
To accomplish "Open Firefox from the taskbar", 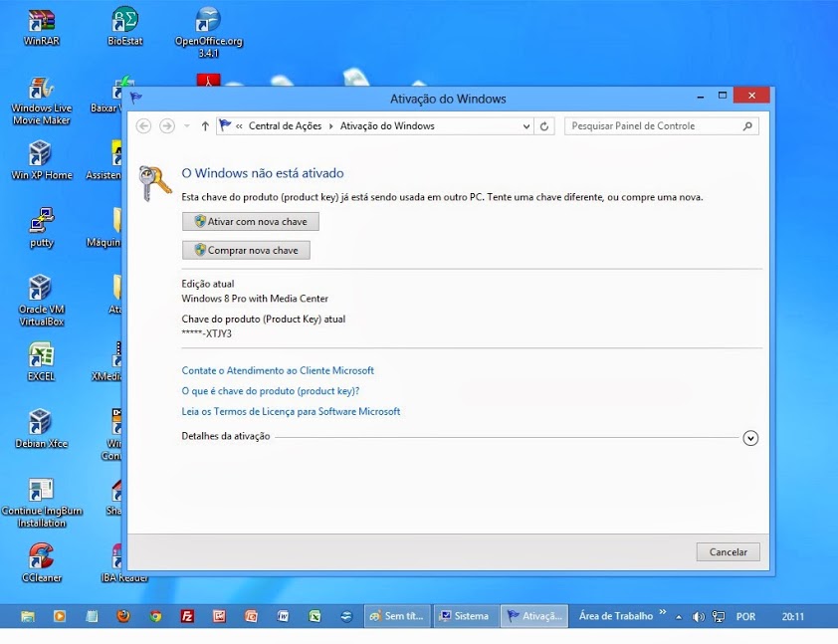I will (123, 616).
